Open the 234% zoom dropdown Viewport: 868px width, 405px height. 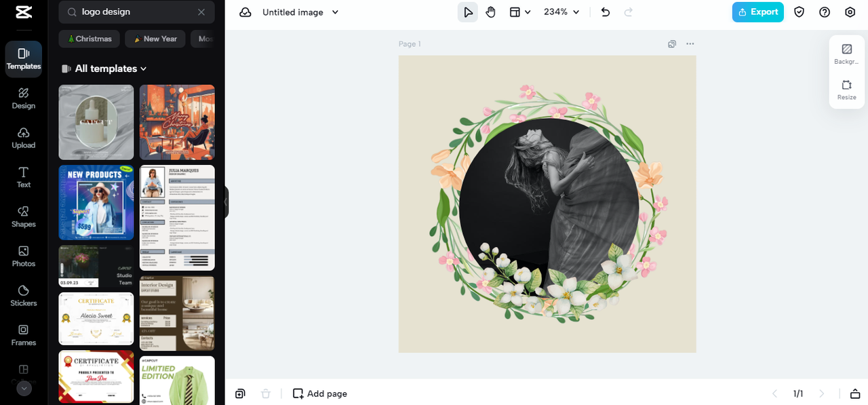562,12
